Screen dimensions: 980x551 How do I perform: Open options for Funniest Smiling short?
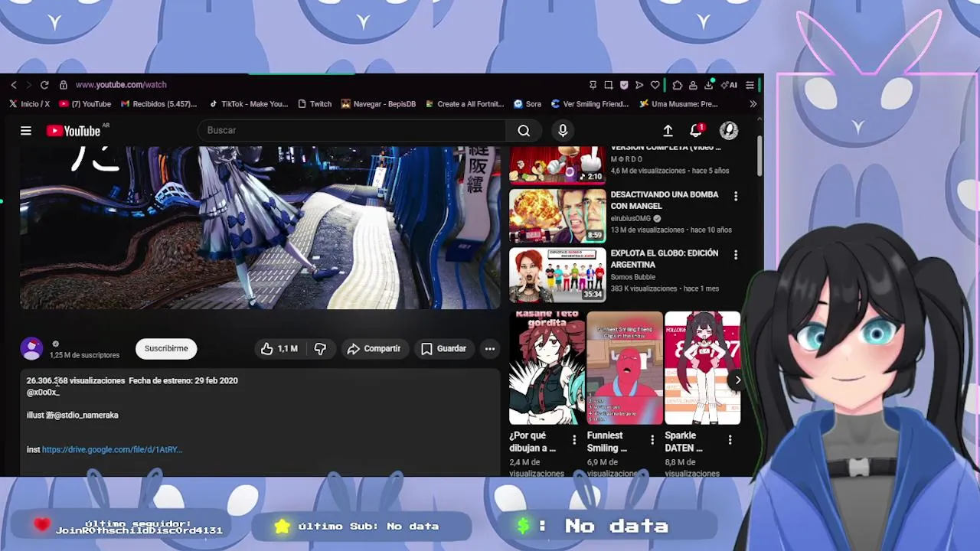652,439
